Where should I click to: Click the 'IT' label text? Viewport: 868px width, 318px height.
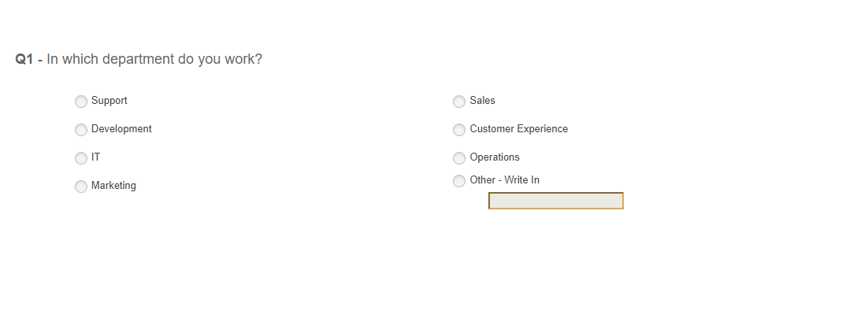coord(96,157)
